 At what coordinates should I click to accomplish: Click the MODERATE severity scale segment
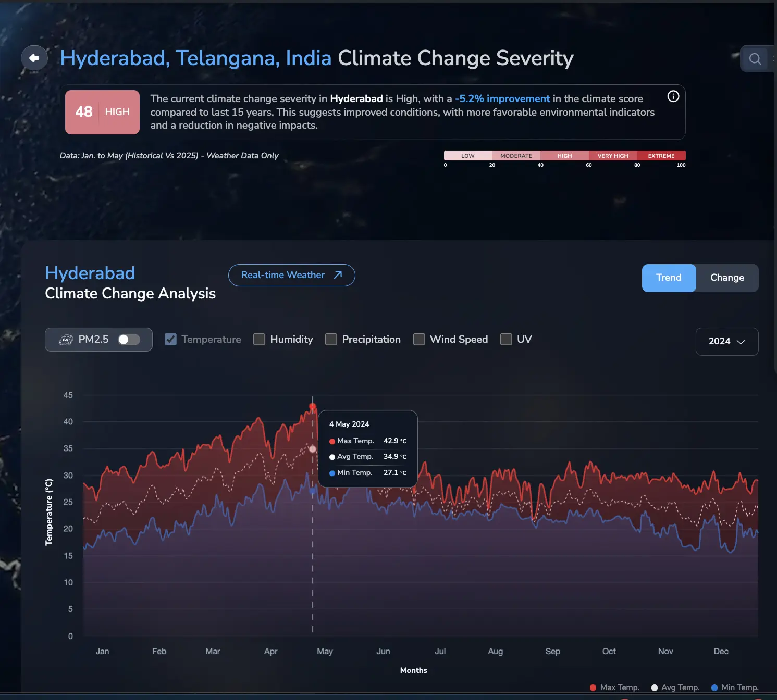[516, 156]
